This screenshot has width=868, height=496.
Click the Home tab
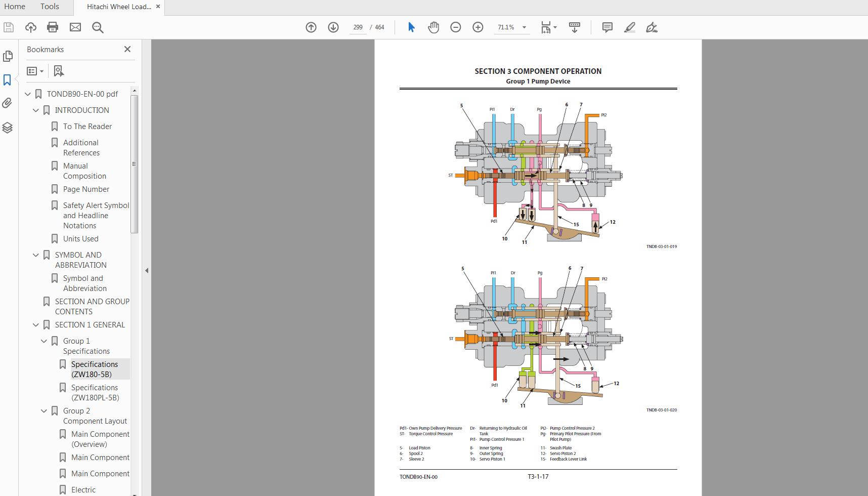tap(15, 7)
